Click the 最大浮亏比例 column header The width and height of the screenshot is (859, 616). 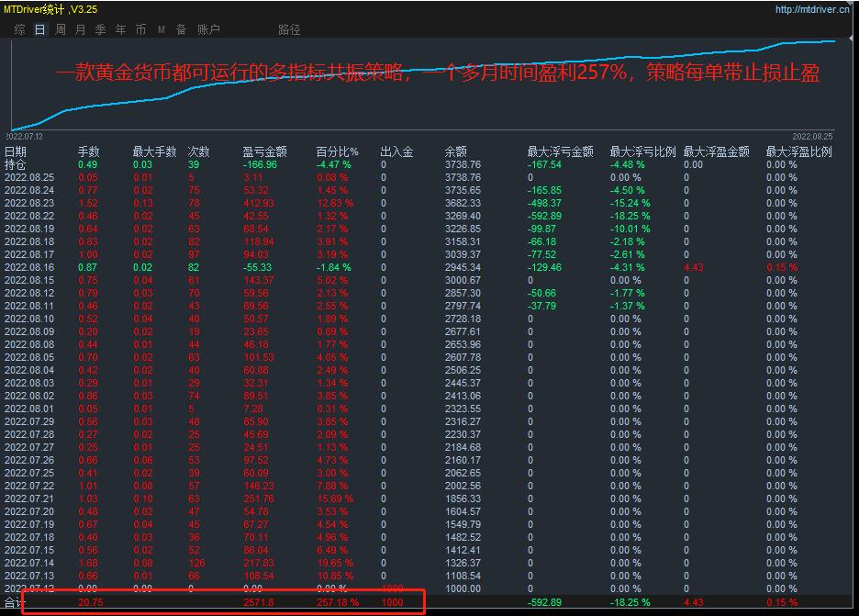643,151
